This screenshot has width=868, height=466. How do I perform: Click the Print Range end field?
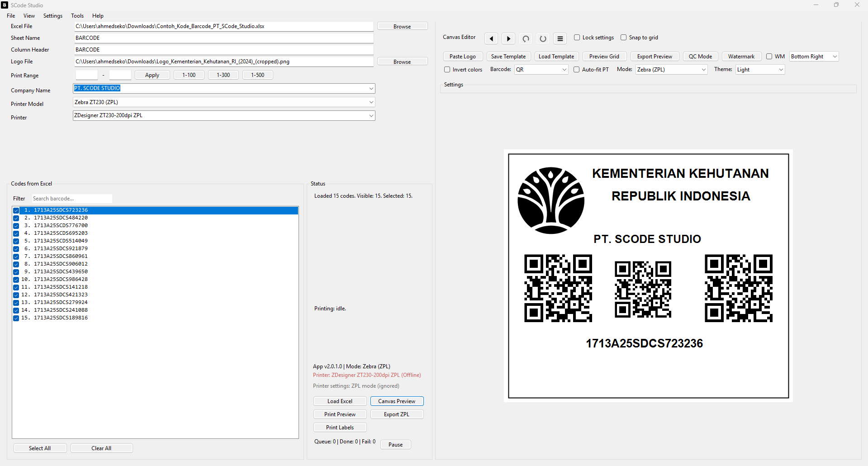[120, 75]
